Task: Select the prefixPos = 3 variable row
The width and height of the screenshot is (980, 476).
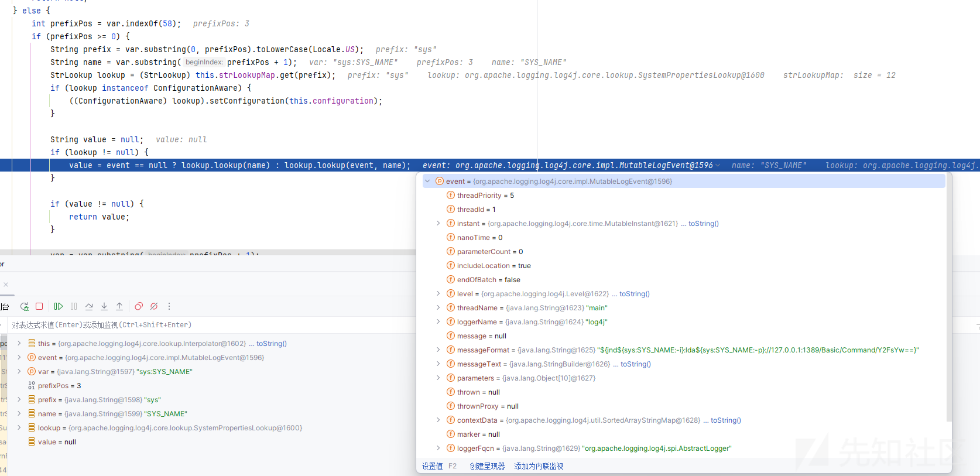Action: pos(211,385)
